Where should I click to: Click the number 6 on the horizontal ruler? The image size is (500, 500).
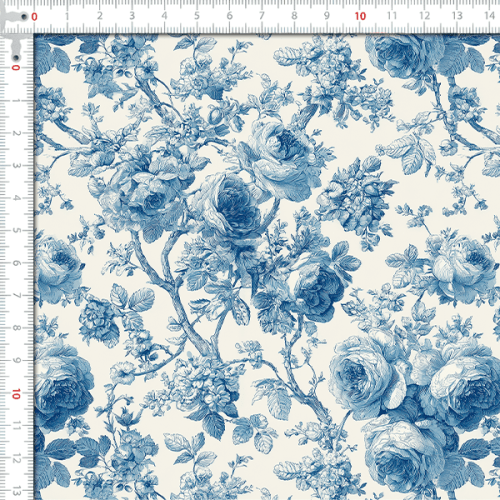229,16
